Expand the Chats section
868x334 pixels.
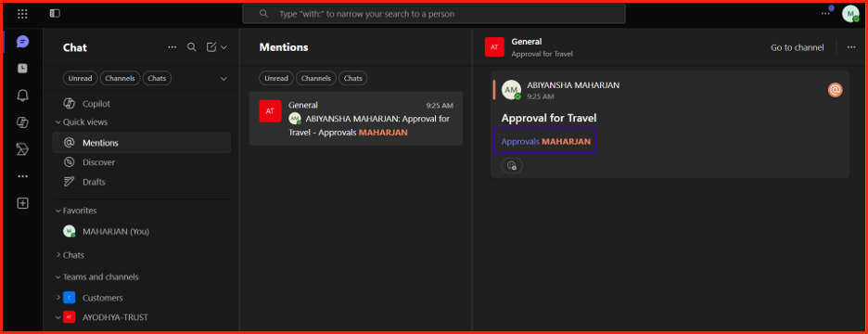[58, 255]
